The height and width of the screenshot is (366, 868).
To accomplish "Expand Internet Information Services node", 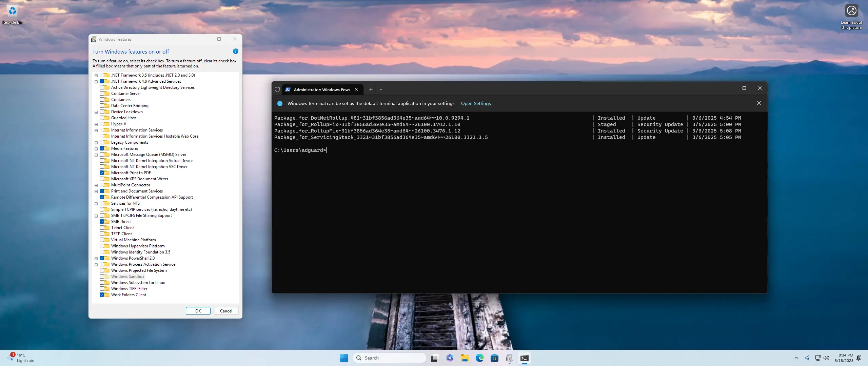I will (x=96, y=130).
